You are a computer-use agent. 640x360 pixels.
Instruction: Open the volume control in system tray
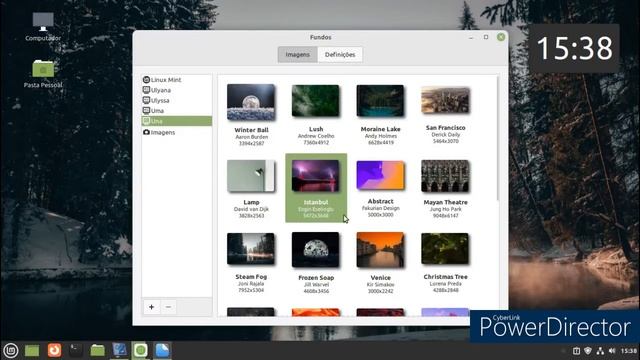click(x=611, y=351)
